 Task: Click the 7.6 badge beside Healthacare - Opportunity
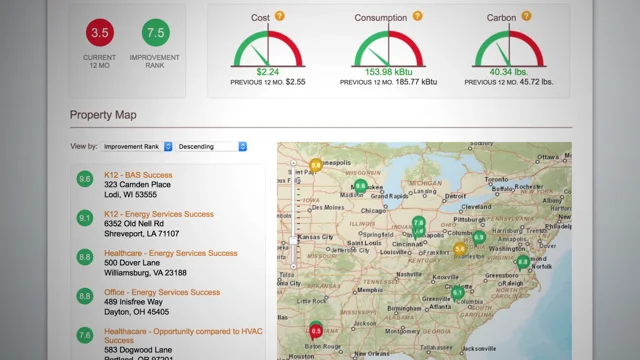pos(85,336)
